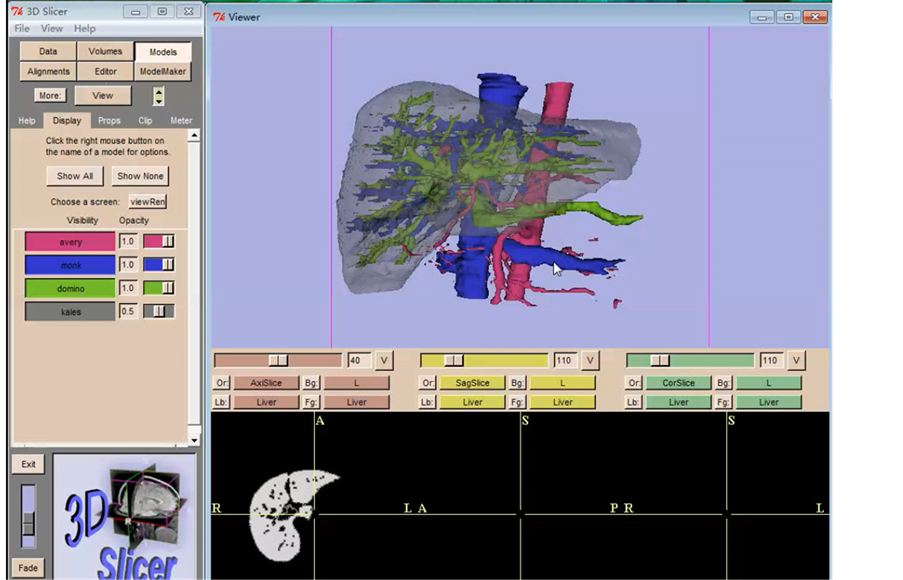This screenshot has height=580, width=903.
Task: Open the Volumes module
Action: pyautogui.click(x=105, y=52)
